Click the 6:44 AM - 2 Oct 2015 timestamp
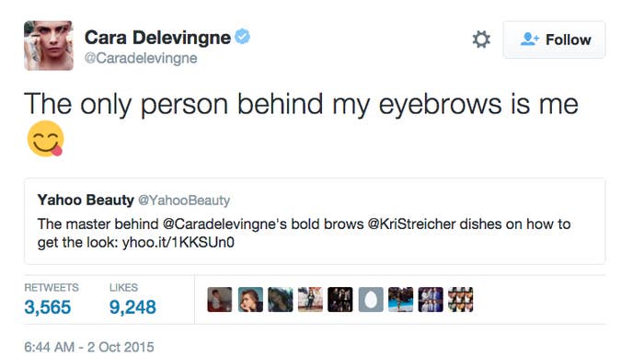The height and width of the screenshot is (356, 644). (x=89, y=347)
